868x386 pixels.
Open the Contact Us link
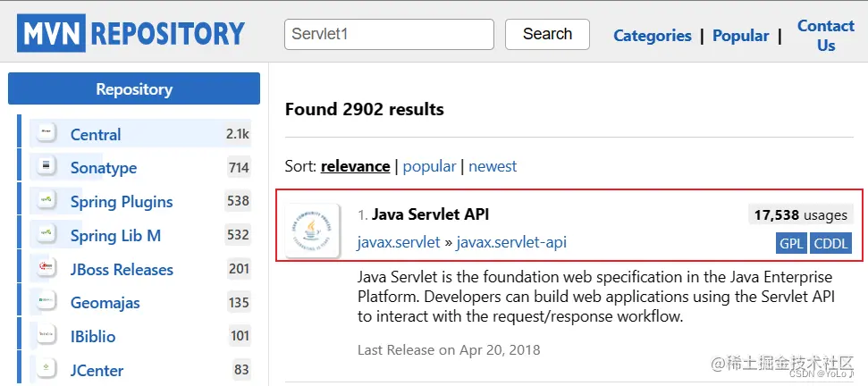[x=826, y=36]
